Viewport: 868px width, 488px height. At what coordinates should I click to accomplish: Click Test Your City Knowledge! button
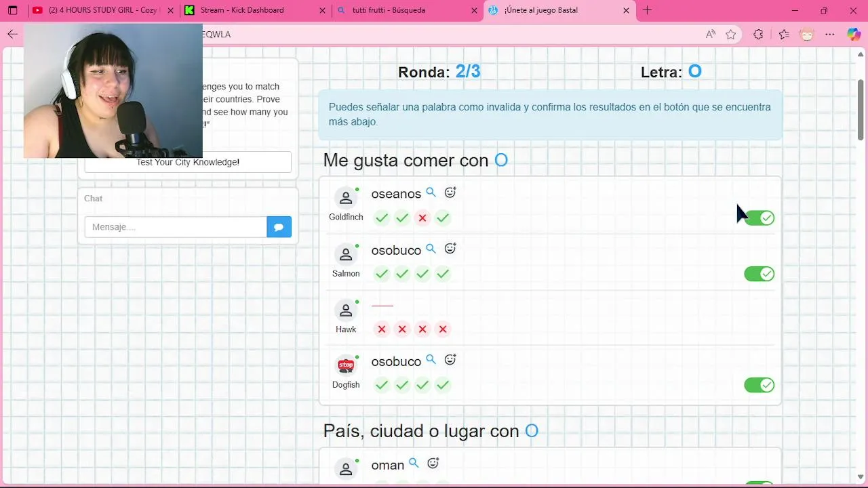(x=188, y=162)
